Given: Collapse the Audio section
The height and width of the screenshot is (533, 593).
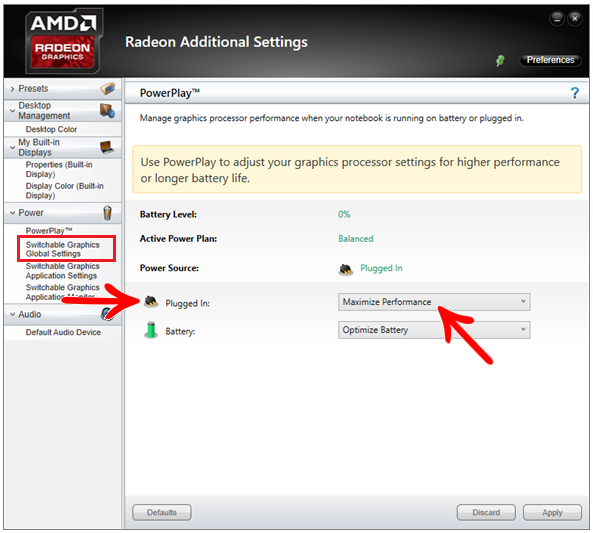Looking at the screenshot, I should point(12,314).
